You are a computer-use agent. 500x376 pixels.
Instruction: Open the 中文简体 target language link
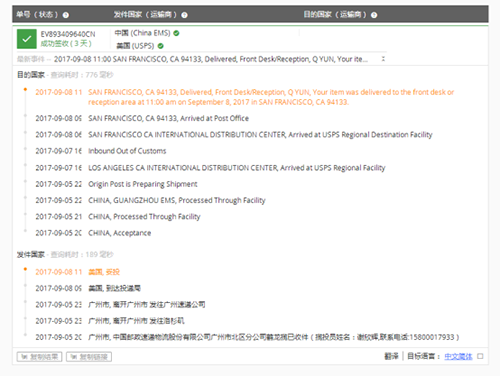(x=458, y=356)
